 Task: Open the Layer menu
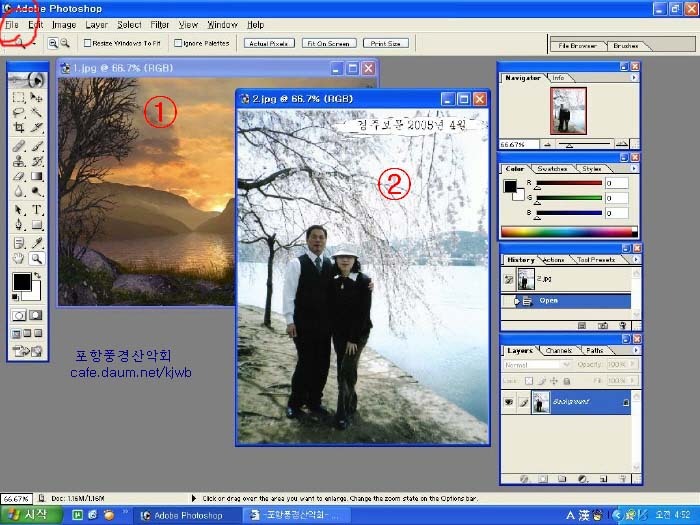(96, 25)
